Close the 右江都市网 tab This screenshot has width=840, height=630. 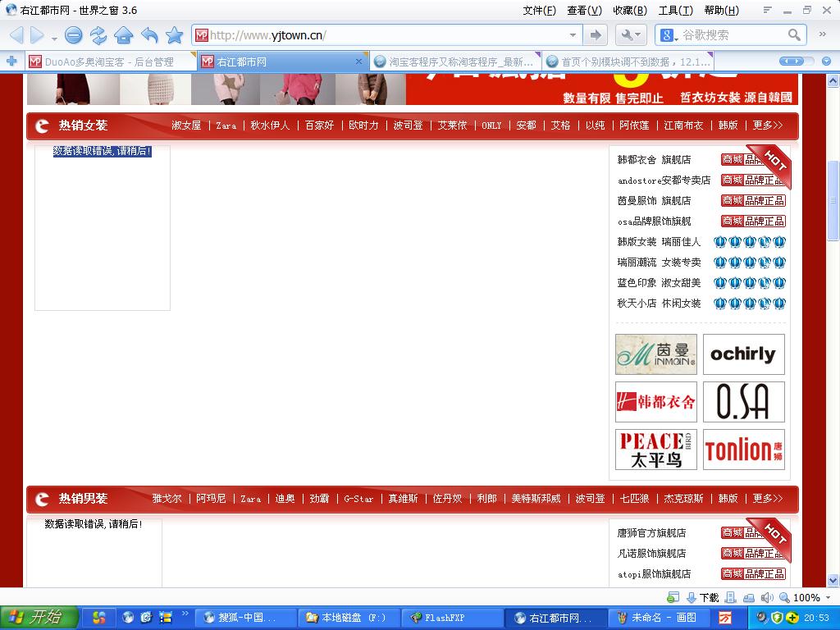(x=359, y=62)
